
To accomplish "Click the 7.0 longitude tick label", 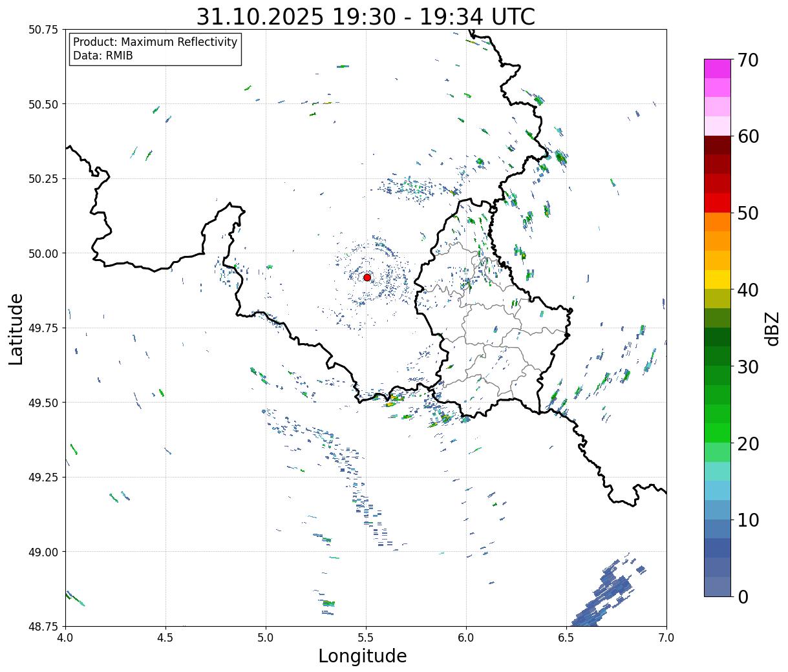I will click(666, 638).
